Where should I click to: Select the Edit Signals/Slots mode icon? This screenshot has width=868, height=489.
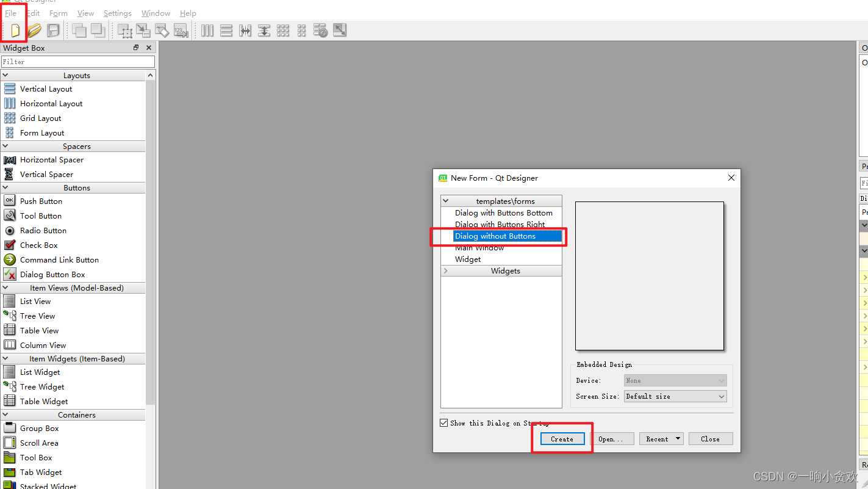143,30
